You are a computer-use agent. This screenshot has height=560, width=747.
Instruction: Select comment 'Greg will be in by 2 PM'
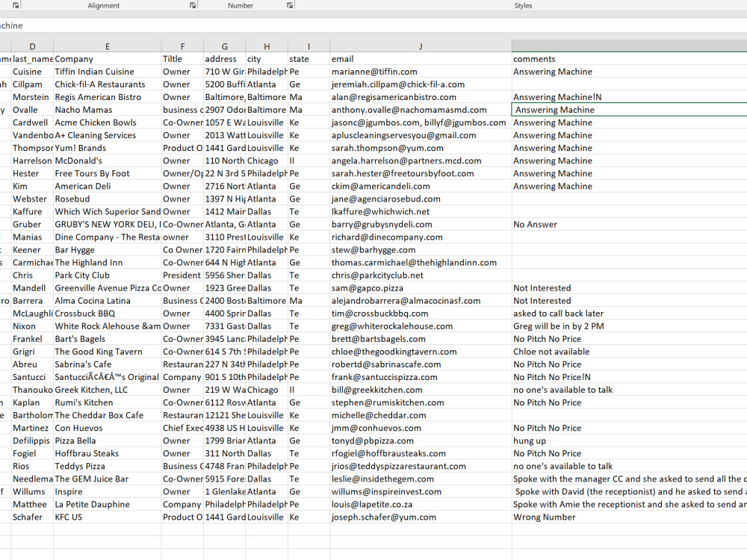[629, 327]
